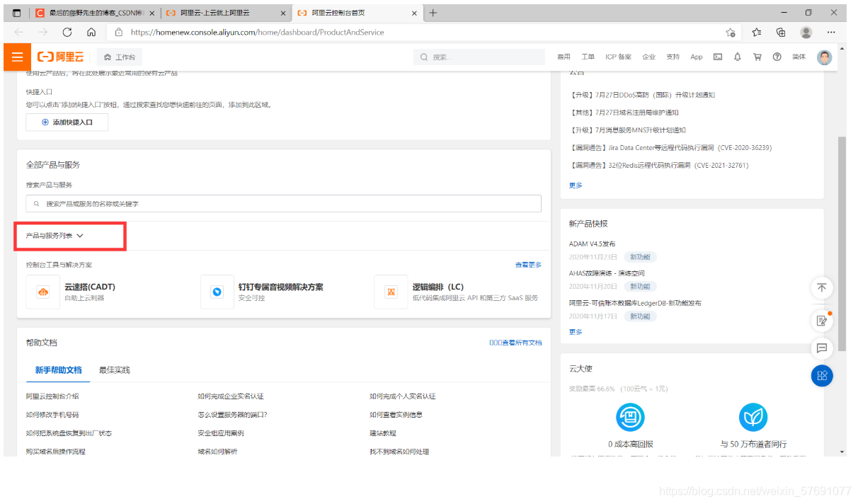Open the chat message floating icon
858x504 pixels.
pyautogui.click(x=822, y=348)
